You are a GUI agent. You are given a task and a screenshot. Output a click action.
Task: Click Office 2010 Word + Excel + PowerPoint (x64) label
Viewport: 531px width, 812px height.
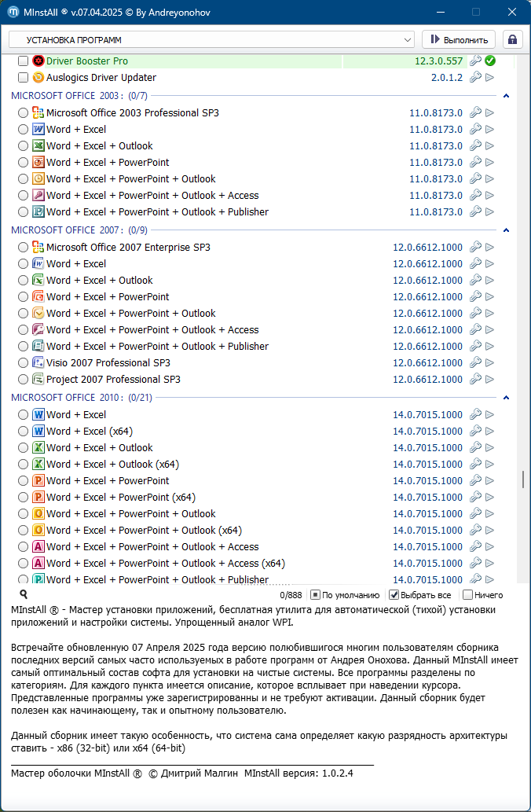[121, 498]
